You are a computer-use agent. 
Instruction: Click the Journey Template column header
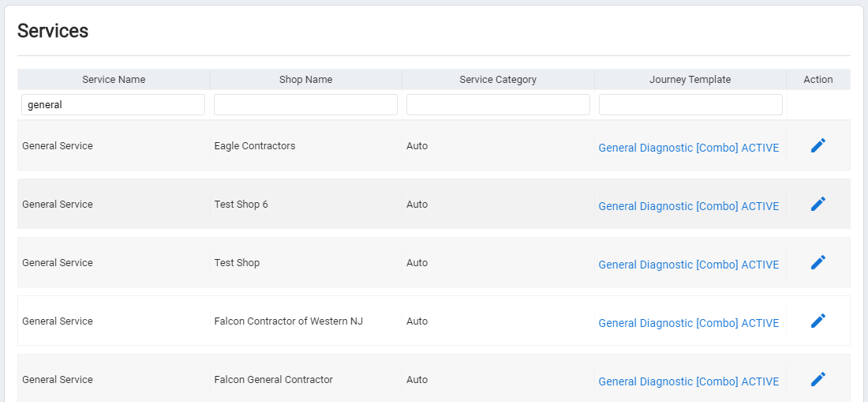point(690,80)
